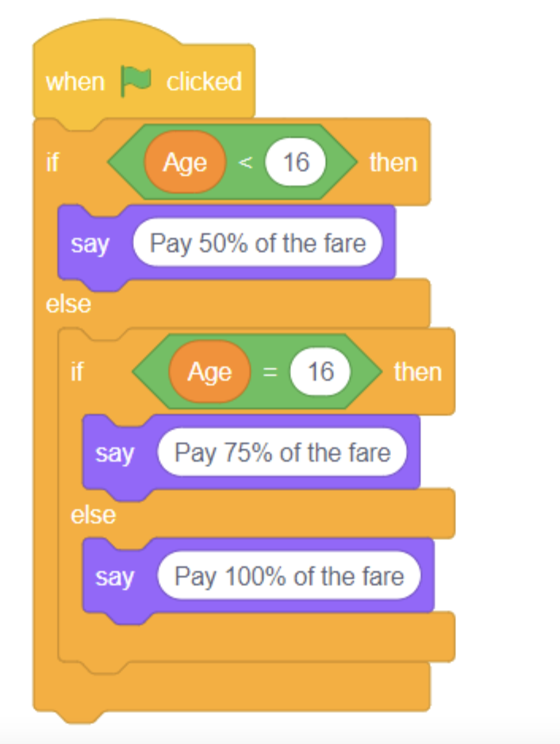
Task: Edit the 16 value in the less-than block
Action: pos(296,163)
